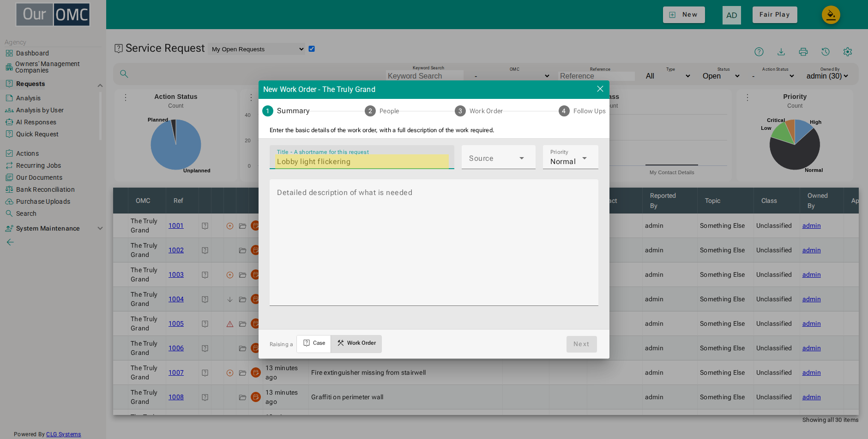Go to the Work Order step

click(x=479, y=111)
